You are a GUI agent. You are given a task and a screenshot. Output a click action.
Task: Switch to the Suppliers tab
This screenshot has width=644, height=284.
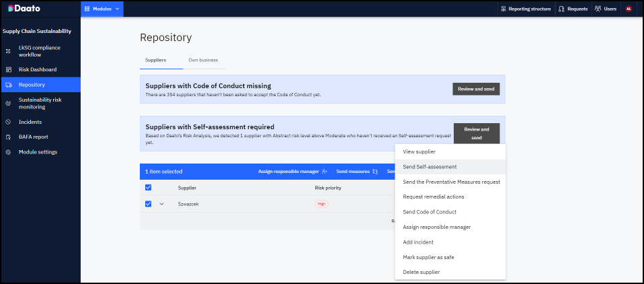coord(156,60)
